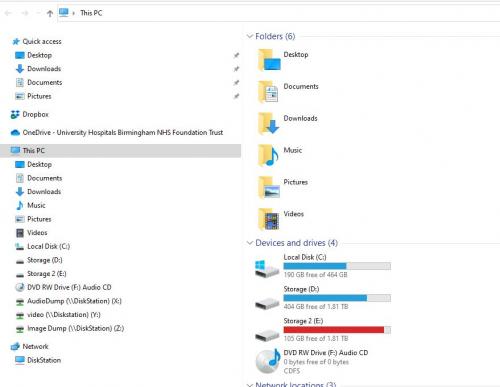Click the 'CDFS' file system label
The height and width of the screenshot is (387, 500).
click(x=292, y=371)
